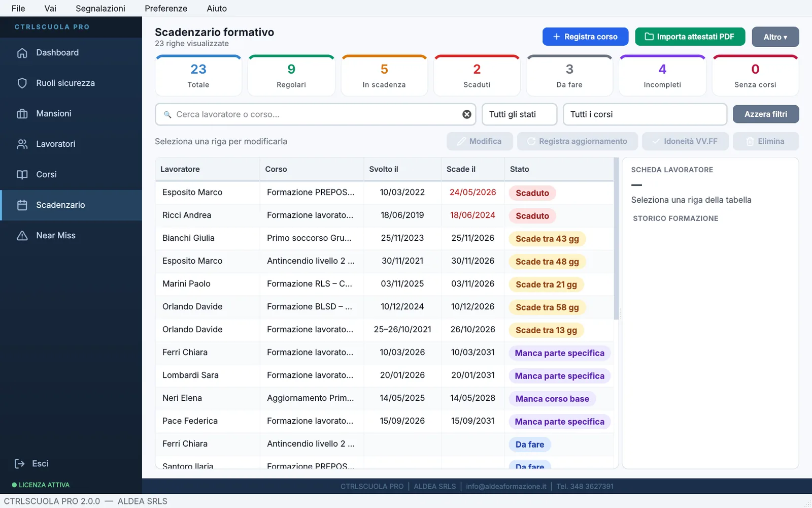
Task: Select the Bianchi Giulia row
Action: coord(385,238)
